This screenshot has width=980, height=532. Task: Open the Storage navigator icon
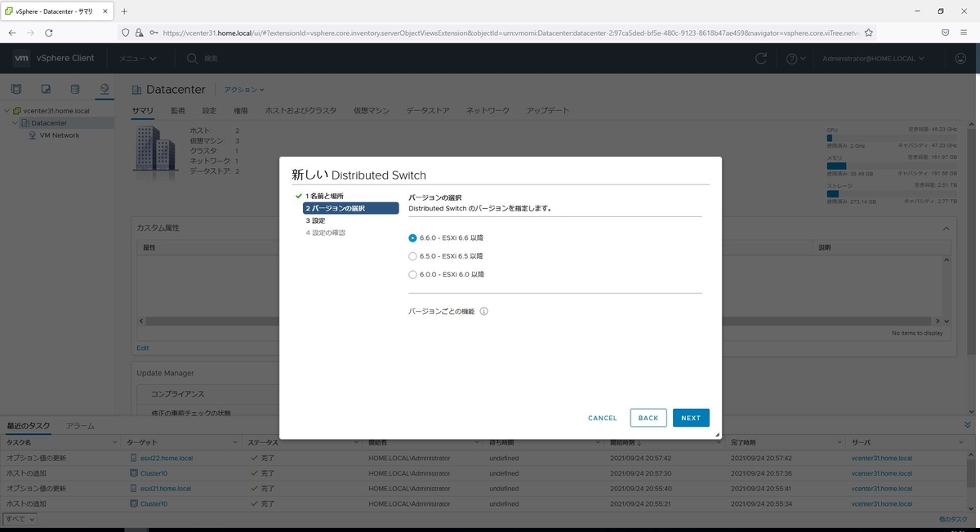click(x=75, y=89)
